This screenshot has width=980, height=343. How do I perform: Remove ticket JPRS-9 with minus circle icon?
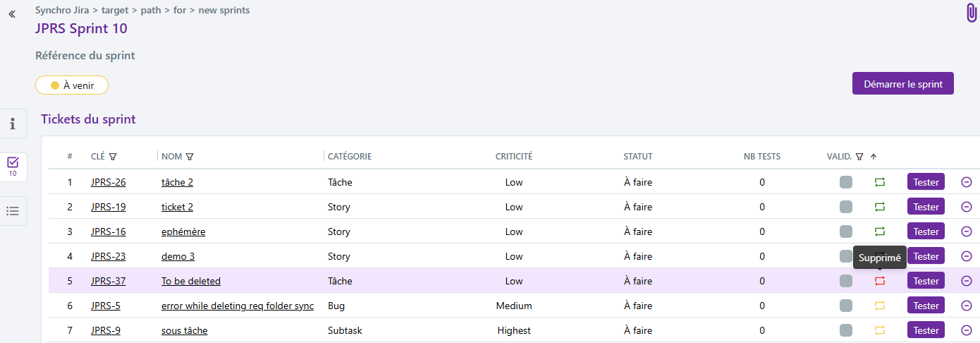point(967,330)
